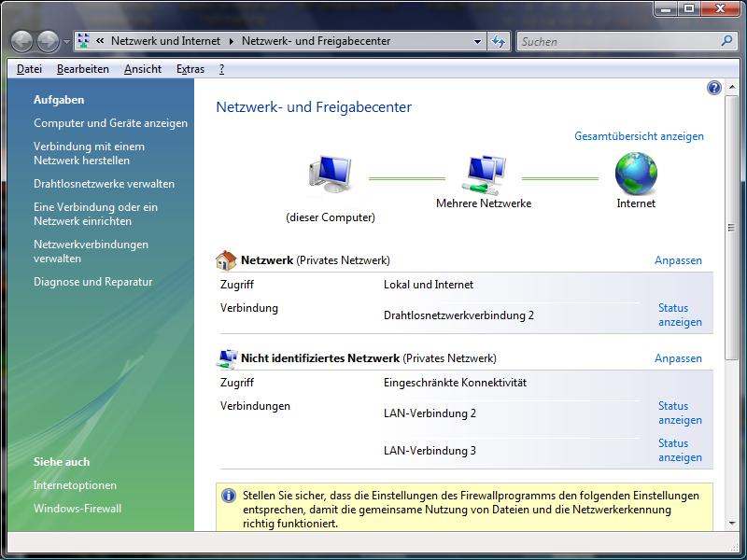Image resolution: width=747 pixels, height=560 pixels.
Task: Open the Bearbeiten menu
Action: [83, 69]
